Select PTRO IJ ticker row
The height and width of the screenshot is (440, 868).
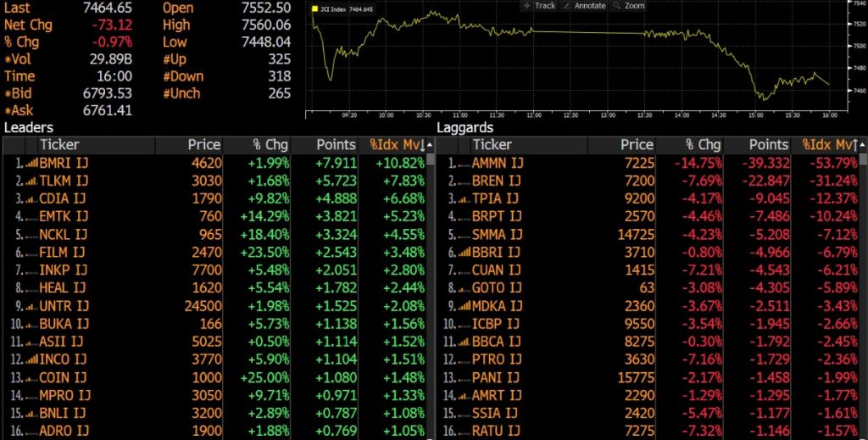click(x=496, y=359)
